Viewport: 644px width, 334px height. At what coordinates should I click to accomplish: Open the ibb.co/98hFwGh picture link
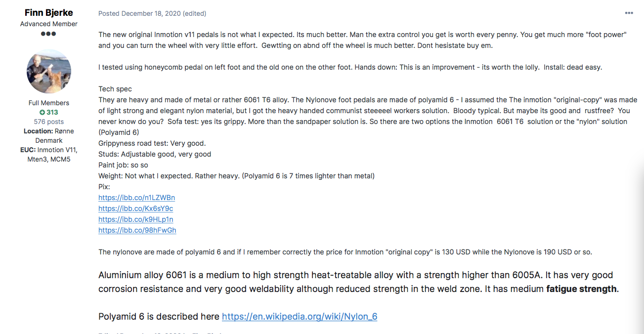click(x=137, y=230)
